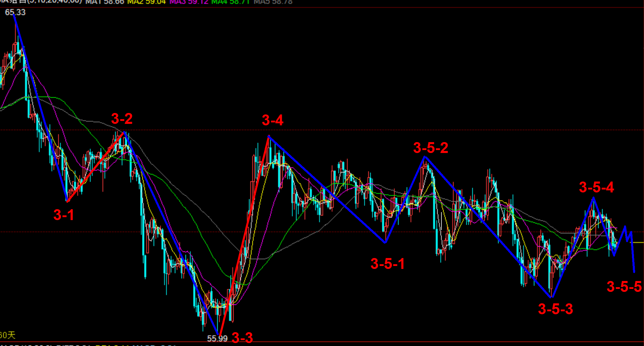Select the 3-5-2 annotation text

pos(431,148)
